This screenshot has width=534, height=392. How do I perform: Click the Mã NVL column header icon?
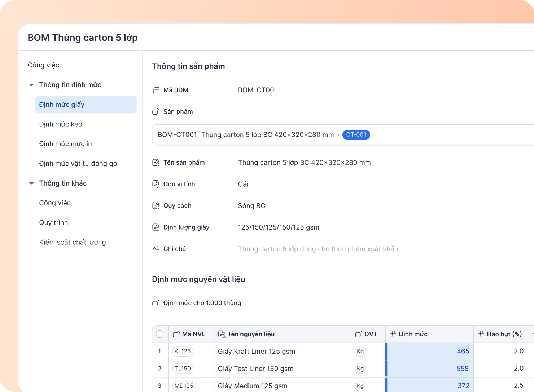(x=176, y=334)
